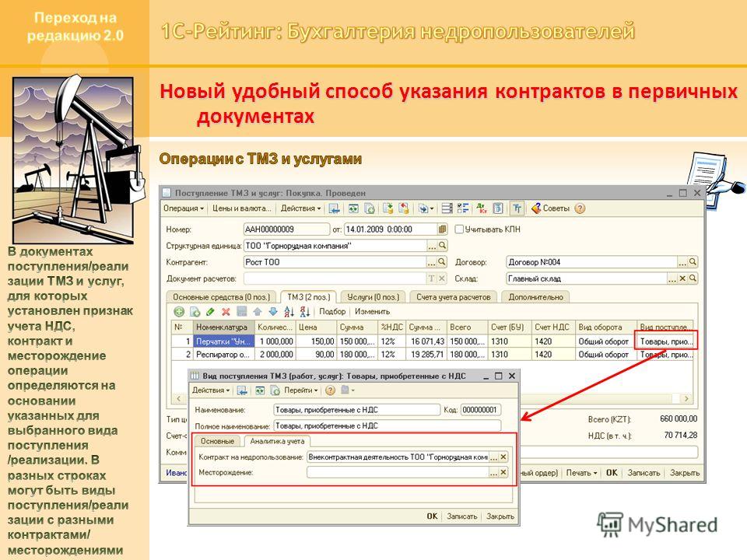
Task: Click Записать in Вид поступления dialog
Action: (x=461, y=516)
